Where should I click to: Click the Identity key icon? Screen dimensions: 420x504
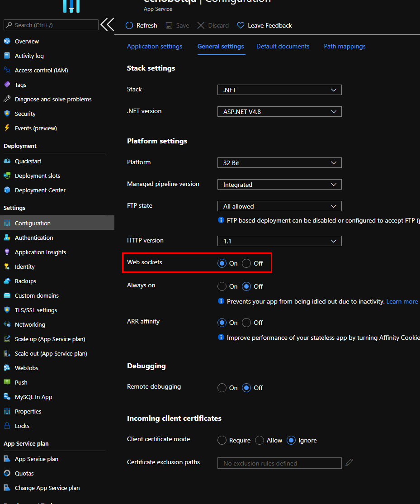click(x=7, y=266)
